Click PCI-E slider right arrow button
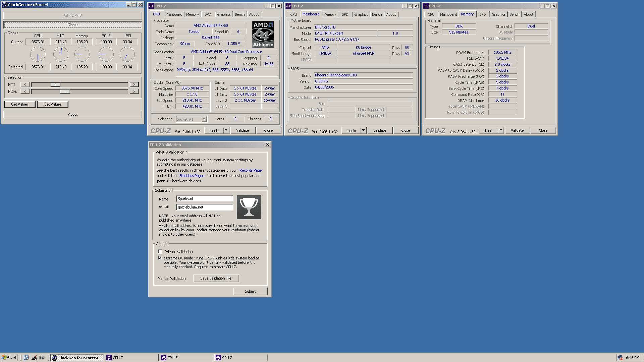The image size is (644, 362). click(134, 92)
